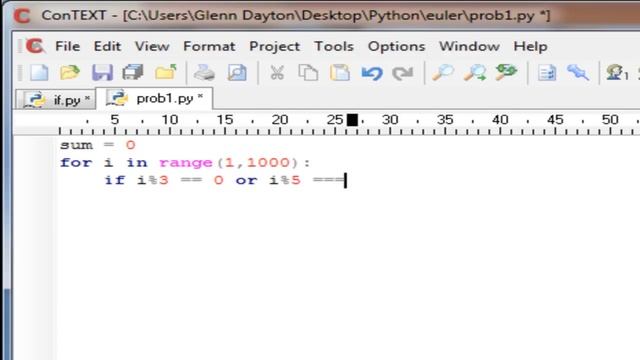Screen dimensions: 640x360
Task: Click the ConTEXT icon in the title bar
Action: [22, 16]
